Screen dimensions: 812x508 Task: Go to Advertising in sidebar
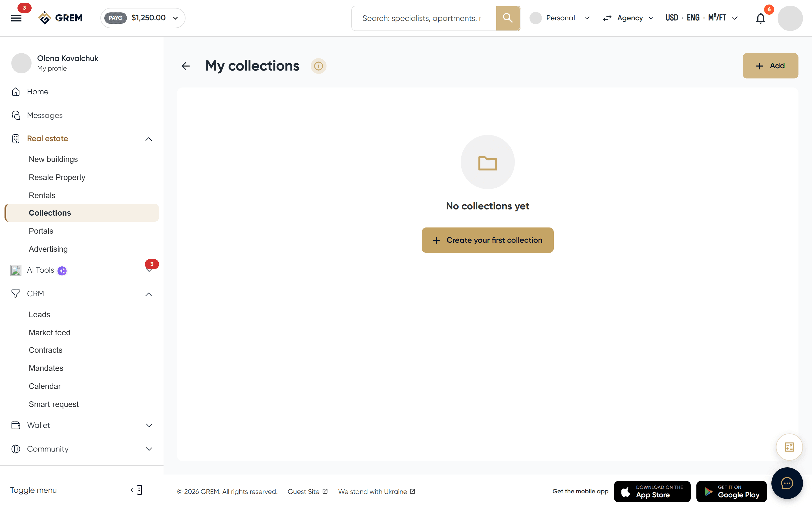[48, 249]
